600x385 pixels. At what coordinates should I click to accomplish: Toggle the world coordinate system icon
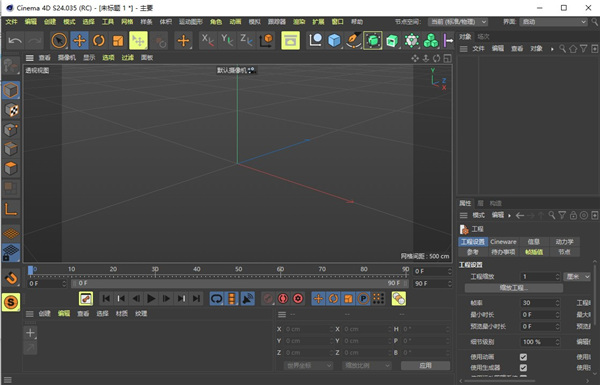[x=266, y=41]
